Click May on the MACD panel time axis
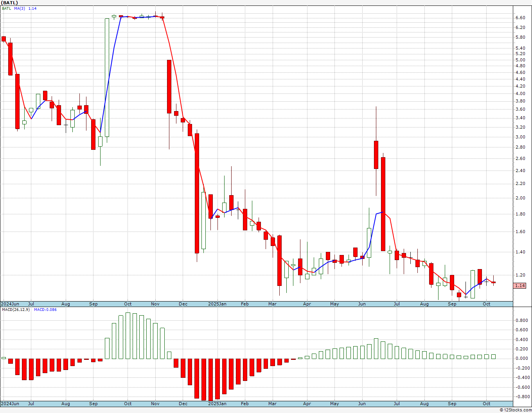The image size is (532, 413). pyautogui.click(x=334, y=404)
